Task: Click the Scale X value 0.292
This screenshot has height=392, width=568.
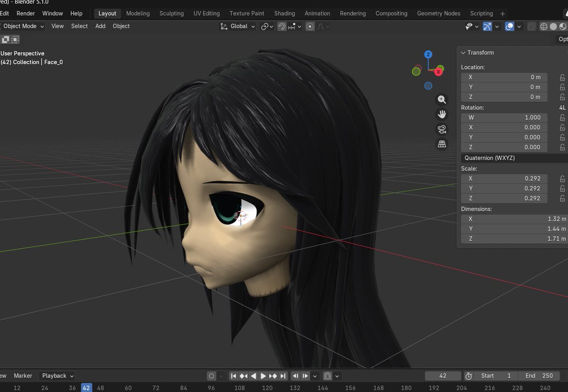Action: pyautogui.click(x=504, y=178)
